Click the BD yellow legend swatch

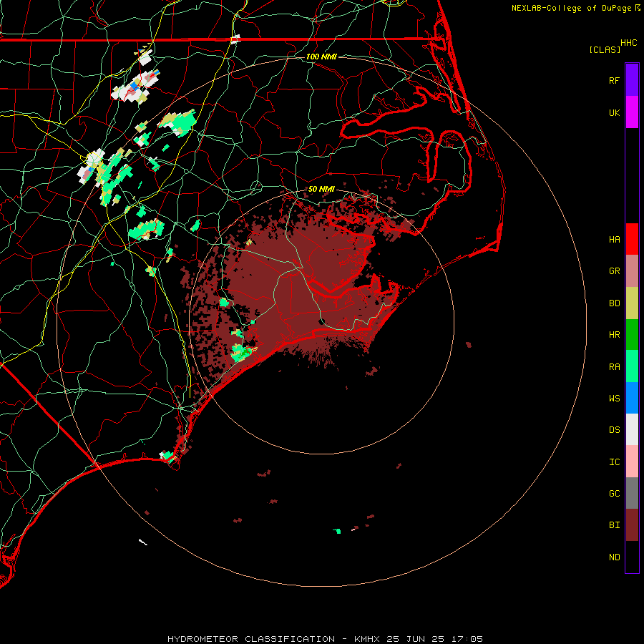coord(632,303)
